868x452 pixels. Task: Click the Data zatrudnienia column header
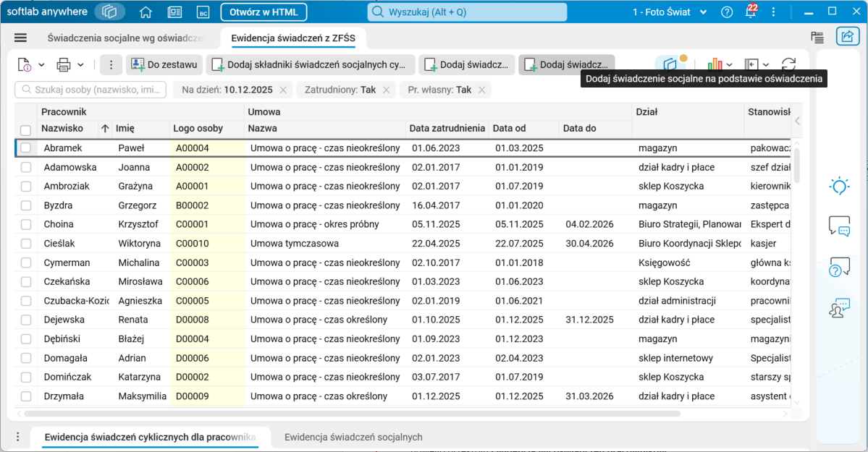pos(447,128)
